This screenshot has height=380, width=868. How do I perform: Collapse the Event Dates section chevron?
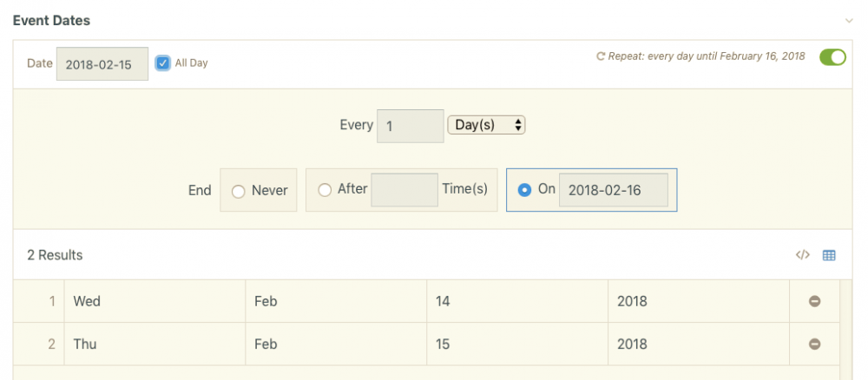coord(849,19)
